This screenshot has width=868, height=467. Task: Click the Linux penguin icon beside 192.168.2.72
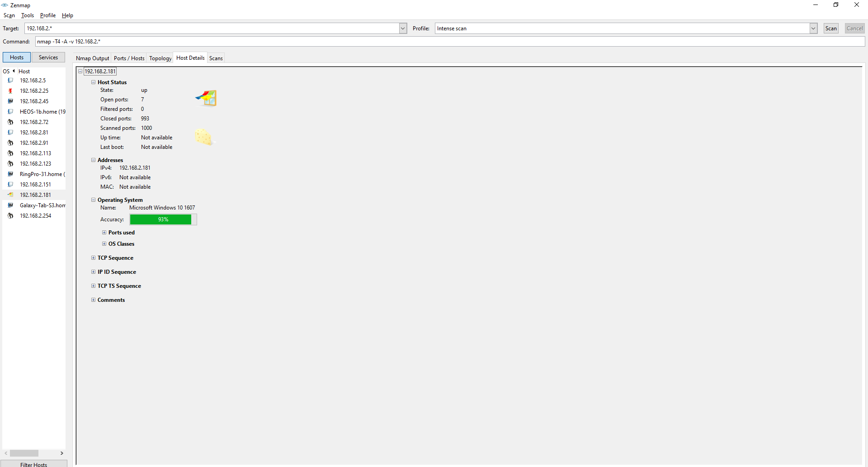point(10,122)
